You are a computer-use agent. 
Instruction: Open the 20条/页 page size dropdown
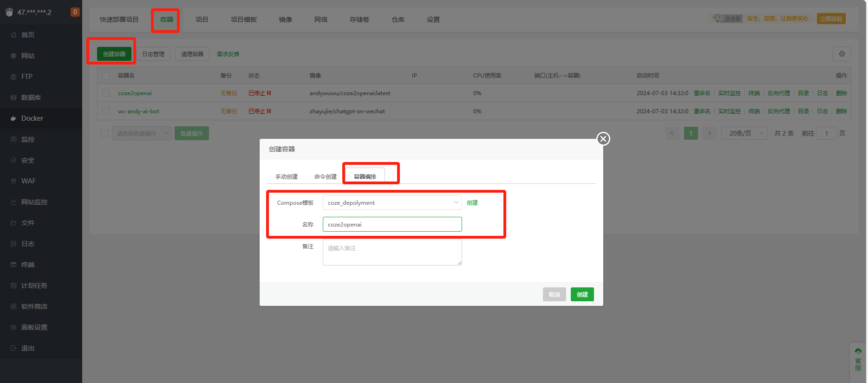coord(744,133)
